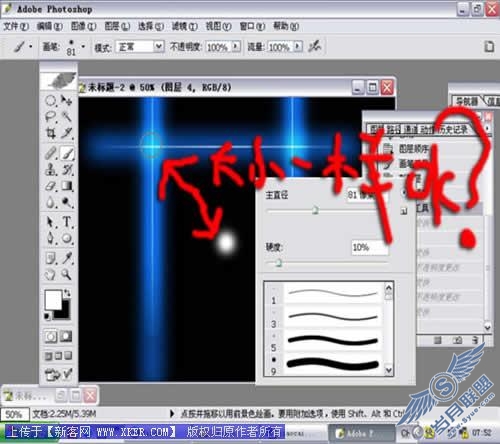Select the elliptical Marquee tool
Image resolution: width=500 pixels, height=444 pixels.
pyautogui.click(x=50, y=100)
